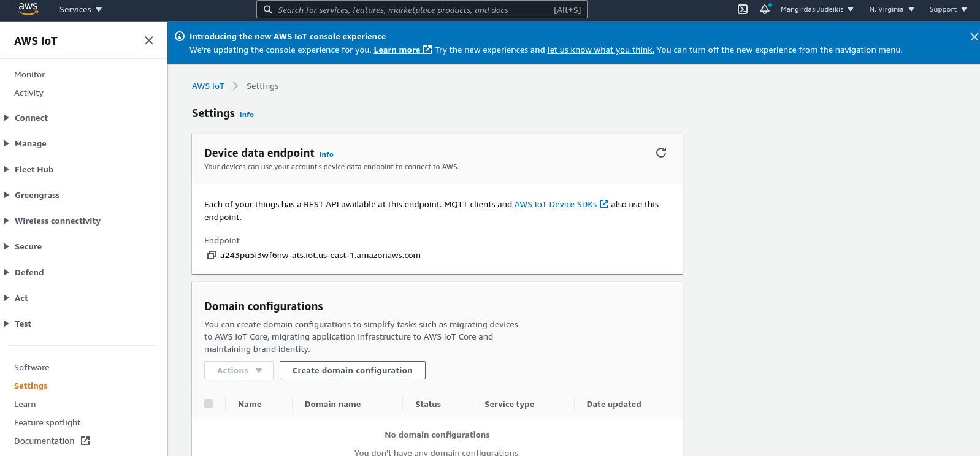
Task: Expand the Wireless connectivity sidebar section
Action: tap(57, 221)
